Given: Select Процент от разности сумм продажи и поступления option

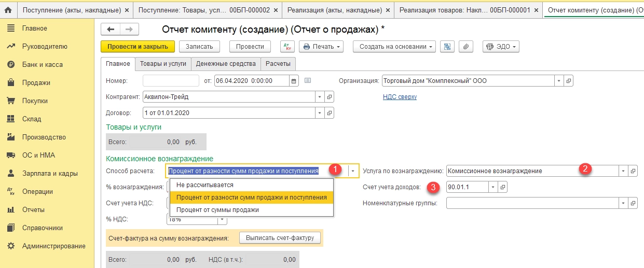Looking at the screenshot, I should click(x=251, y=197).
